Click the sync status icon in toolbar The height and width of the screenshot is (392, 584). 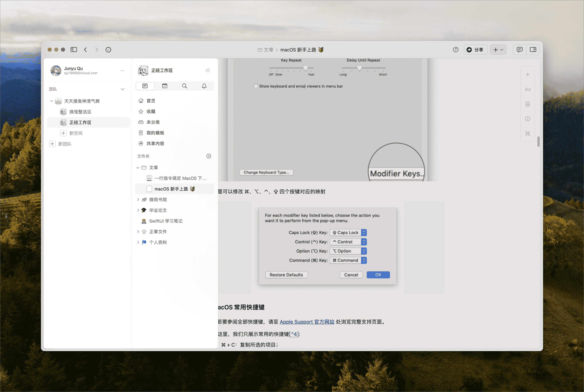pyautogui.click(x=108, y=50)
